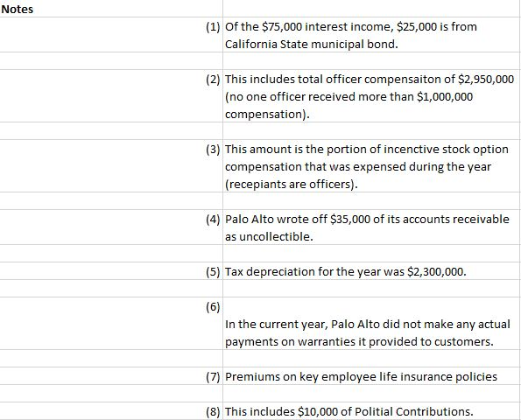This screenshot has height=420, width=521.
Task: Click the Political Contributions $10,000 note
Action: click(x=371, y=411)
